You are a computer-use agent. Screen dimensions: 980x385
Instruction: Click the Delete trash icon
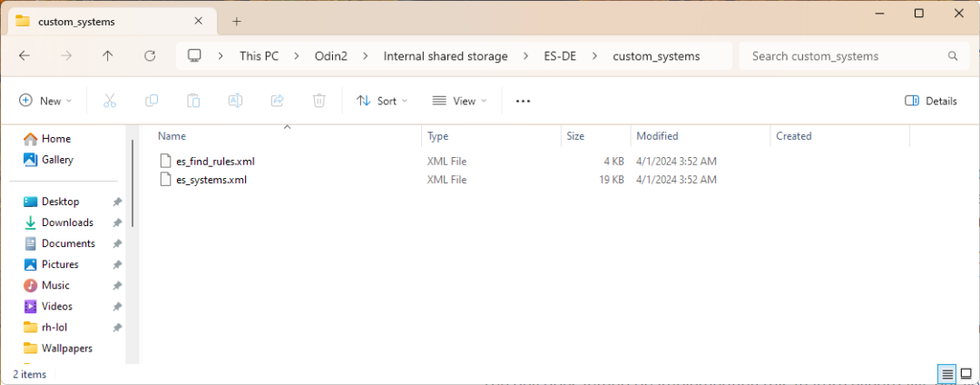[319, 101]
